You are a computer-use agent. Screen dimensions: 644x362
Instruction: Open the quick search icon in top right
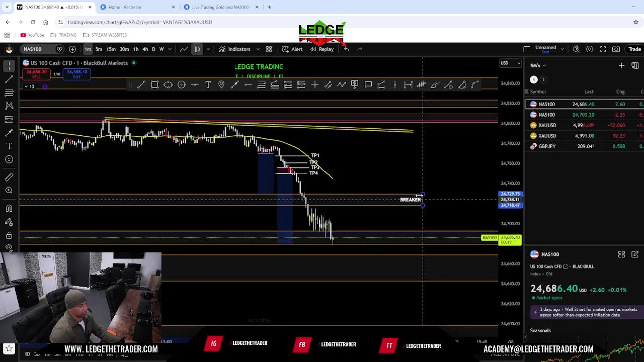[x=576, y=49]
